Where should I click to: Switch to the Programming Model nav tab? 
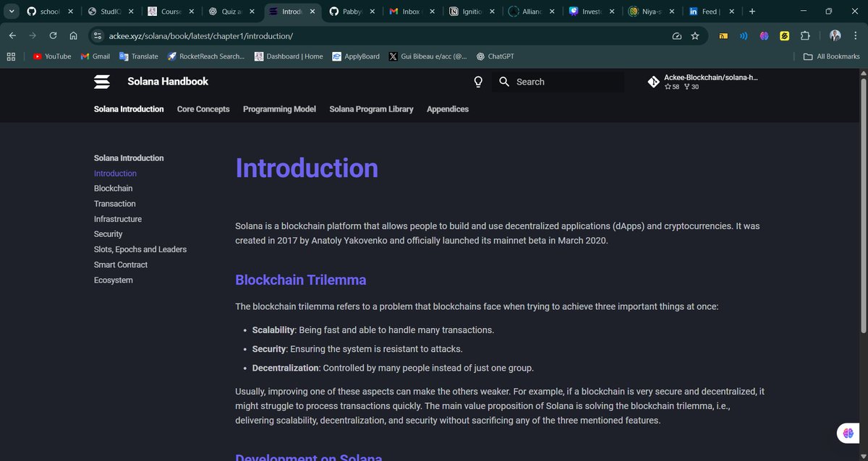[x=279, y=109]
